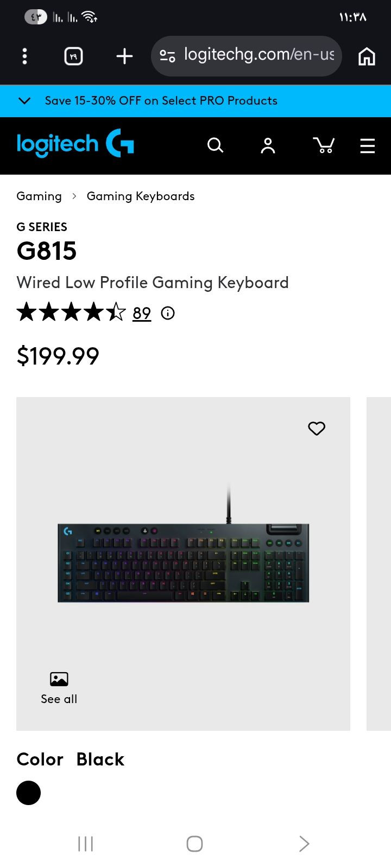Add keyboard to wishlist with heart icon

tap(317, 429)
